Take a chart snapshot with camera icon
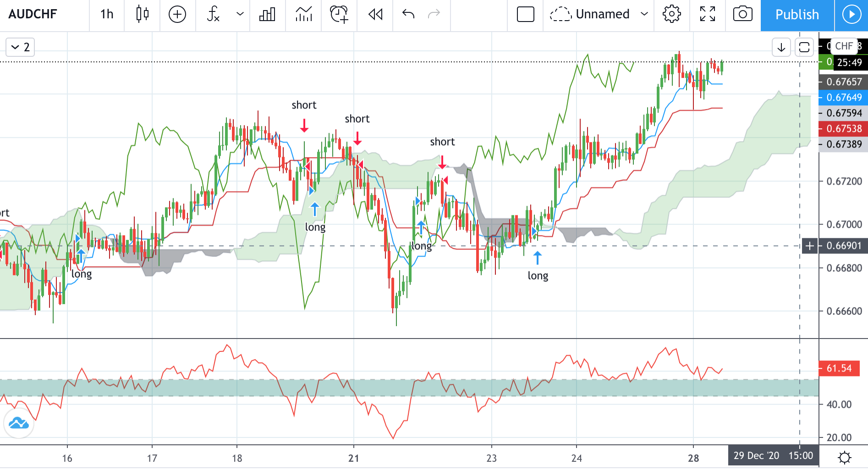The image size is (868, 470). 743,14
